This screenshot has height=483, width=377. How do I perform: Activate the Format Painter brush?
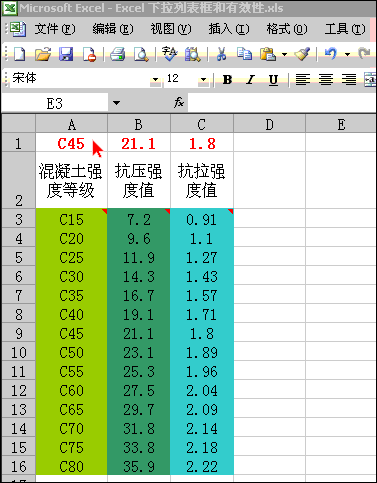tap(302, 54)
